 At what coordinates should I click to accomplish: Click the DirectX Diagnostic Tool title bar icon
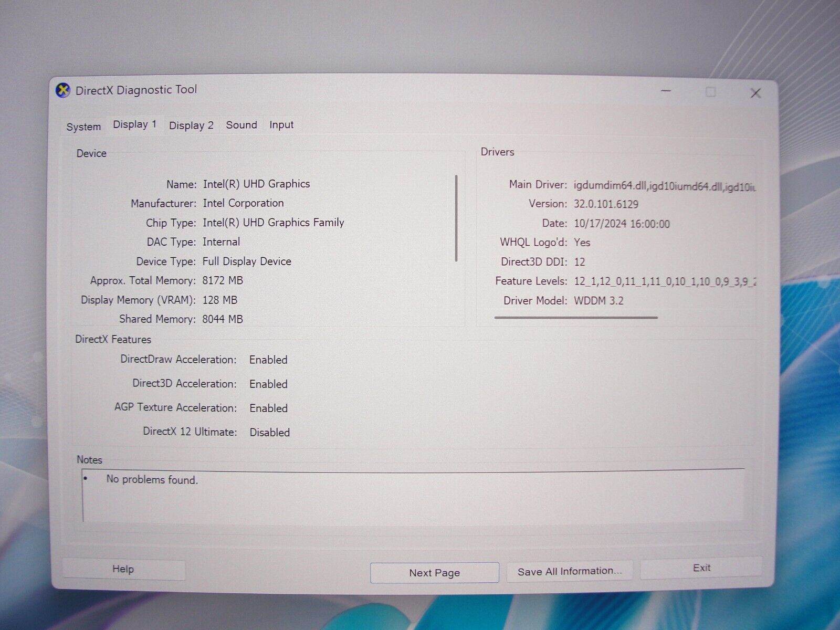62,89
